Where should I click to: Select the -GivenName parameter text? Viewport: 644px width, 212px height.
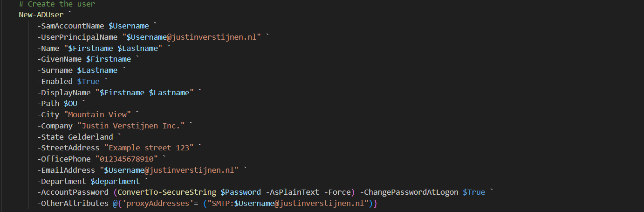(x=60, y=59)
